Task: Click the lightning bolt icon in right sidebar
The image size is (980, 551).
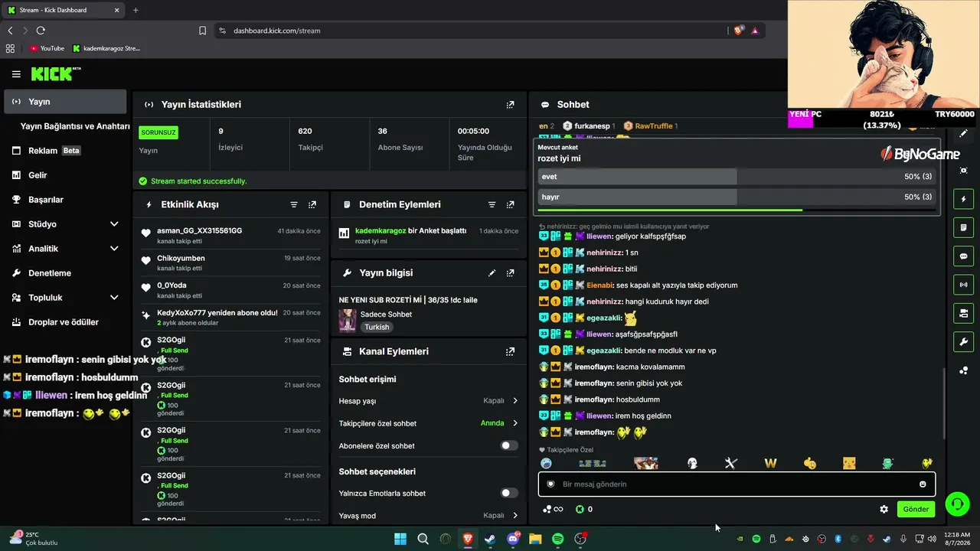Action: pos(964,199)
